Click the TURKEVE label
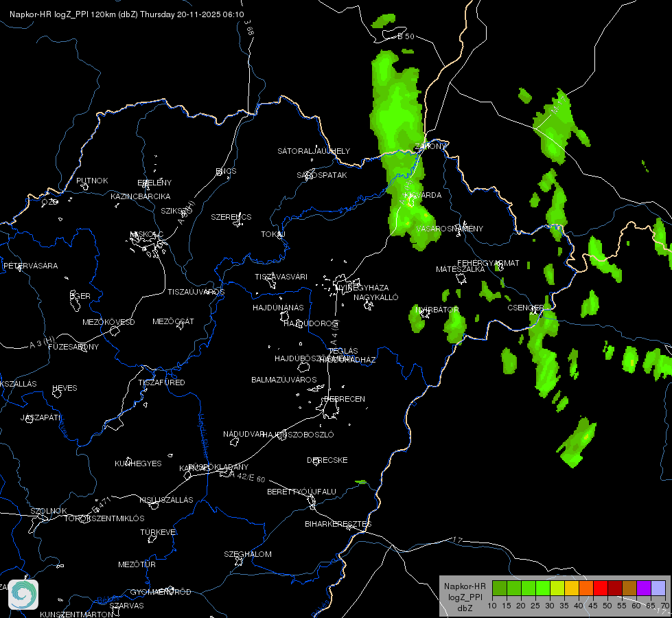 (x=159, y=532)
